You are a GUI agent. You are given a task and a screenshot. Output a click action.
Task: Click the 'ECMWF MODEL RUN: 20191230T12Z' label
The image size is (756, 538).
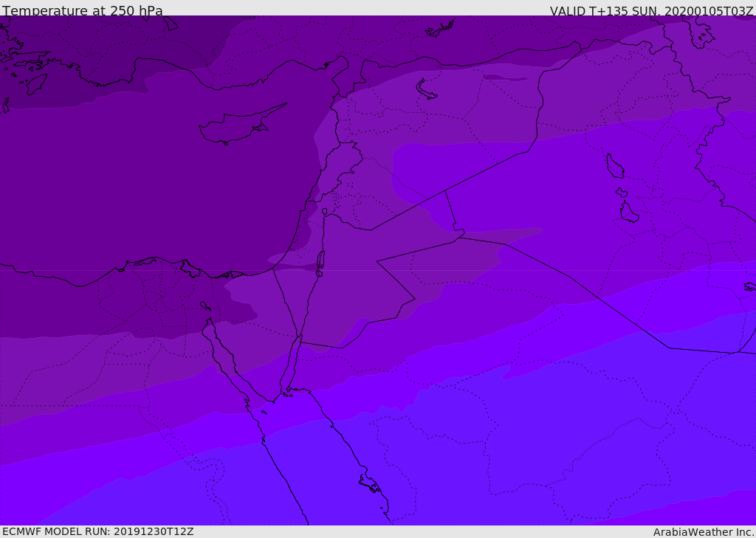click(x=98, y=532)
